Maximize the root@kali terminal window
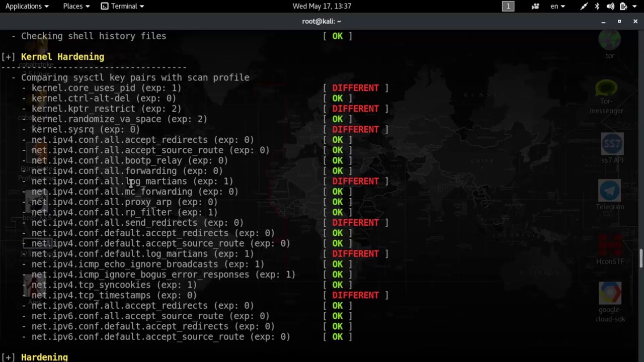This screenshot has width=644, height=362. tap(619, 21)
